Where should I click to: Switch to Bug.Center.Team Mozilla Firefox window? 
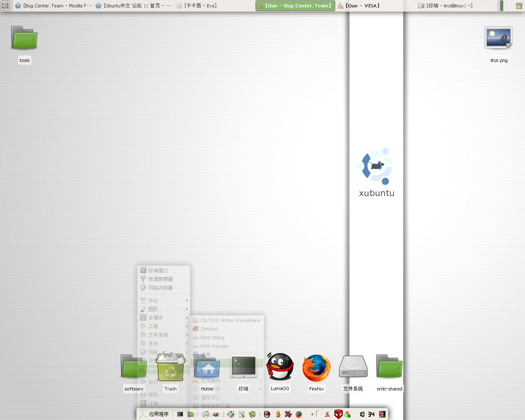pyautogui.click(x=53, y=6)
